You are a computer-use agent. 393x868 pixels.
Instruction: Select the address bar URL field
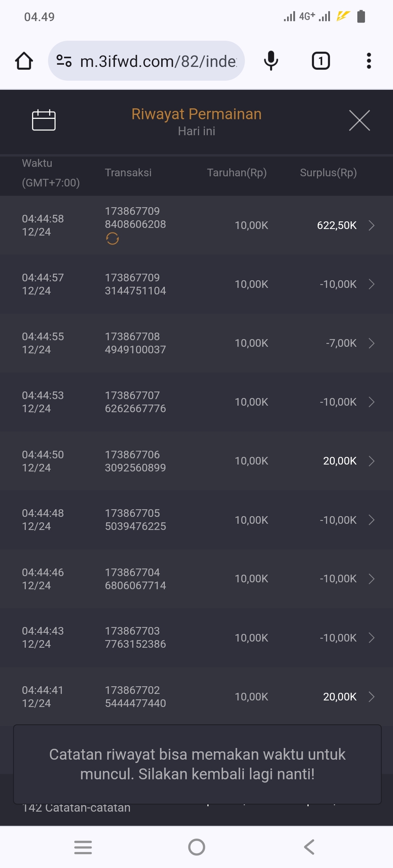(x=158, y=61)
